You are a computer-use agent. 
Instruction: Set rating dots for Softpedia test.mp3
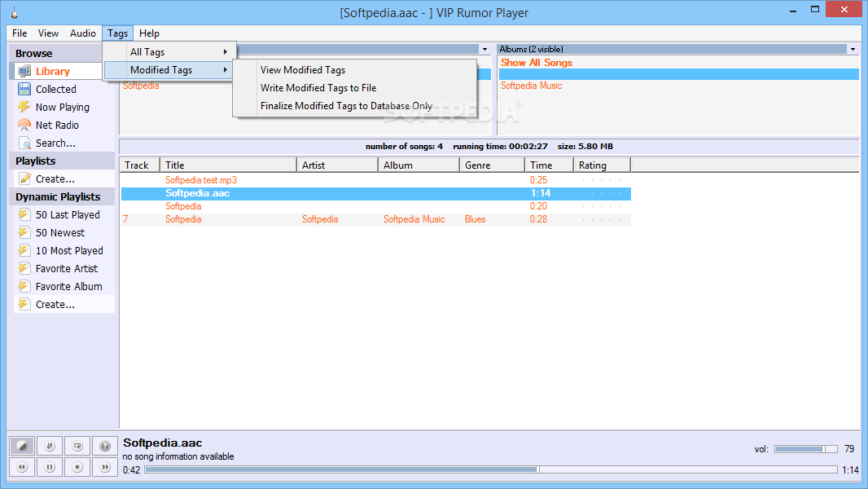pos(601,181)
